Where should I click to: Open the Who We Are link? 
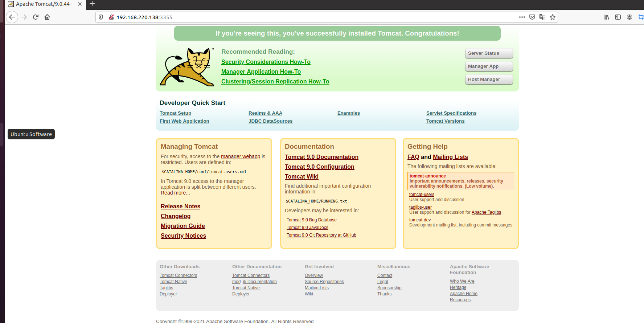point(462,281)
